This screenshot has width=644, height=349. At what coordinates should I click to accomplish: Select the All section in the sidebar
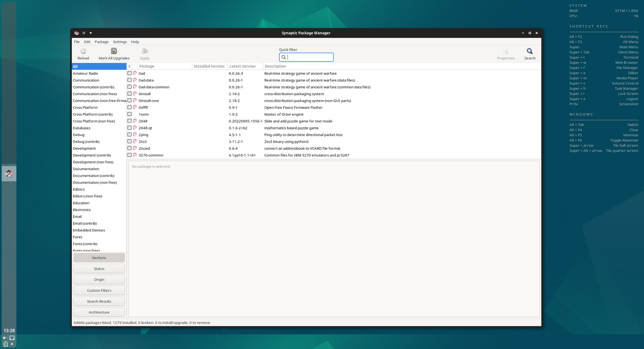pos(99,66)
